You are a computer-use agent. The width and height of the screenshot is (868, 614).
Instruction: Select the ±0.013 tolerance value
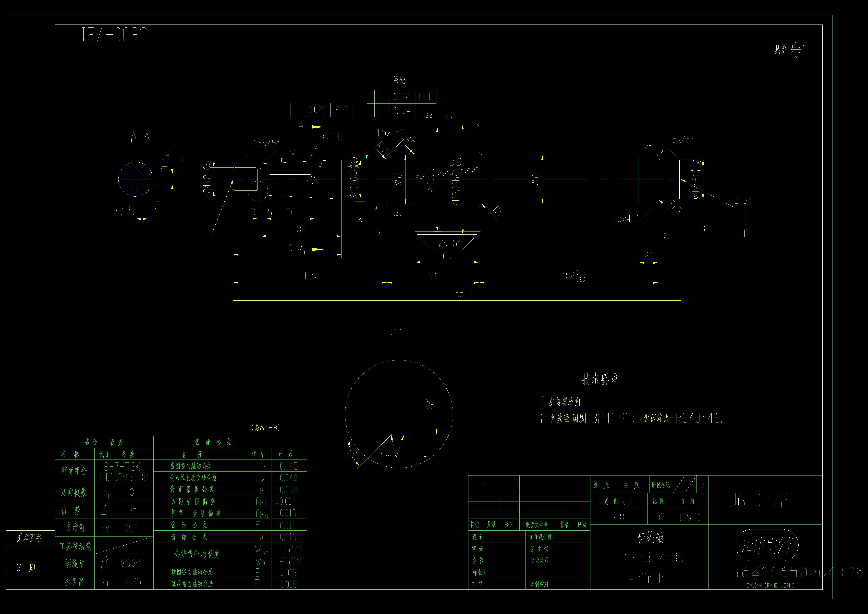pos(286,513)
